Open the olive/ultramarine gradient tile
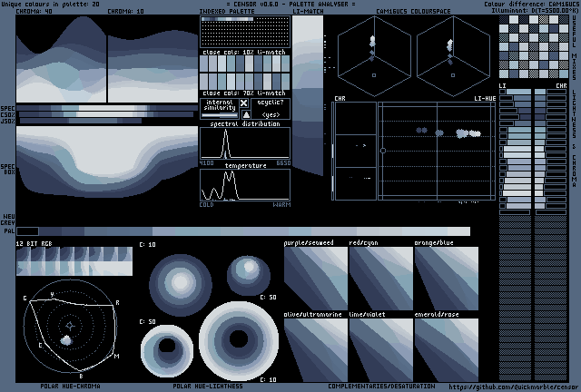 (315, 350)
